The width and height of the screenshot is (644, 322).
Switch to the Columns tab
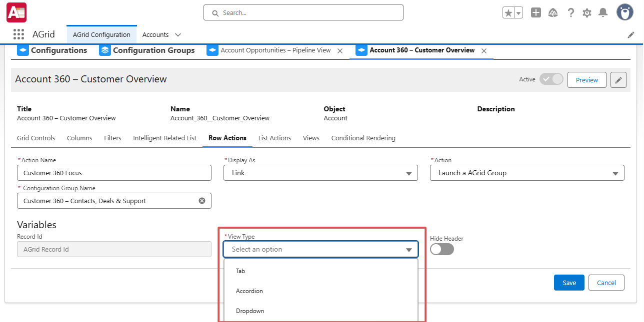point(79,138)
